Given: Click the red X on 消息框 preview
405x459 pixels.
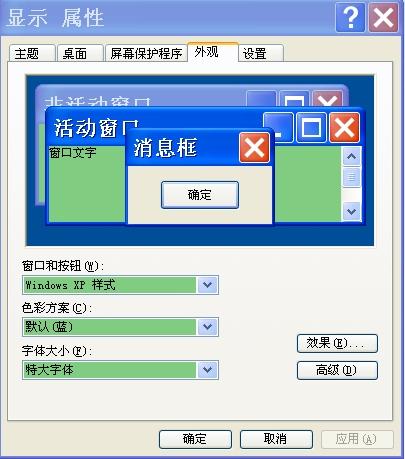Looking at the screenshot, I should click(x=254, y=148).
